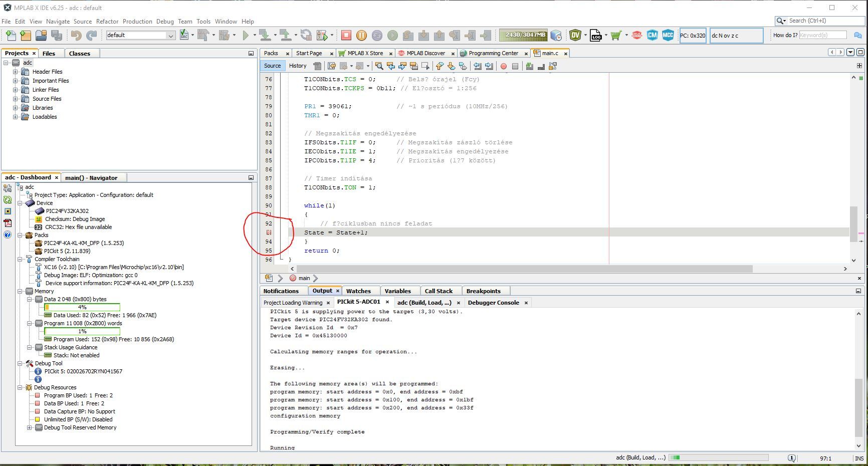Screen dimensions: 868x466
Task: Click the Make and Program Device icon
Action: tap(265, 35)
